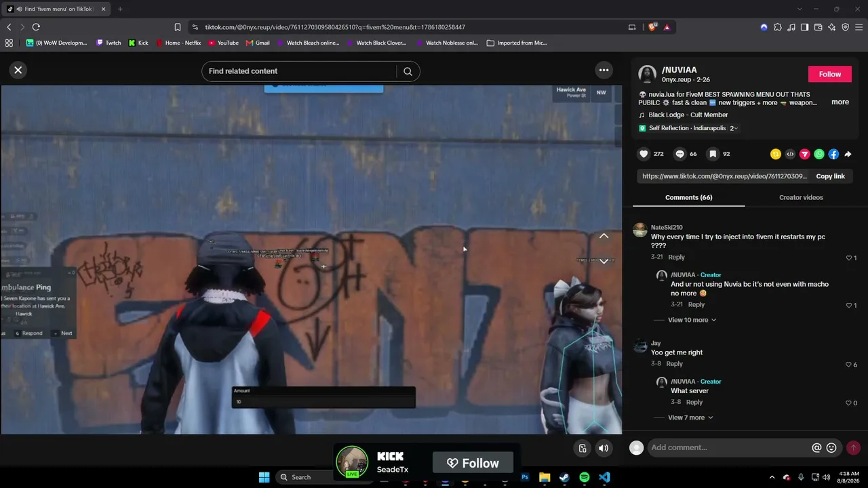
Task: Switch to the Creator videos tab
Action: pos(801,197)
